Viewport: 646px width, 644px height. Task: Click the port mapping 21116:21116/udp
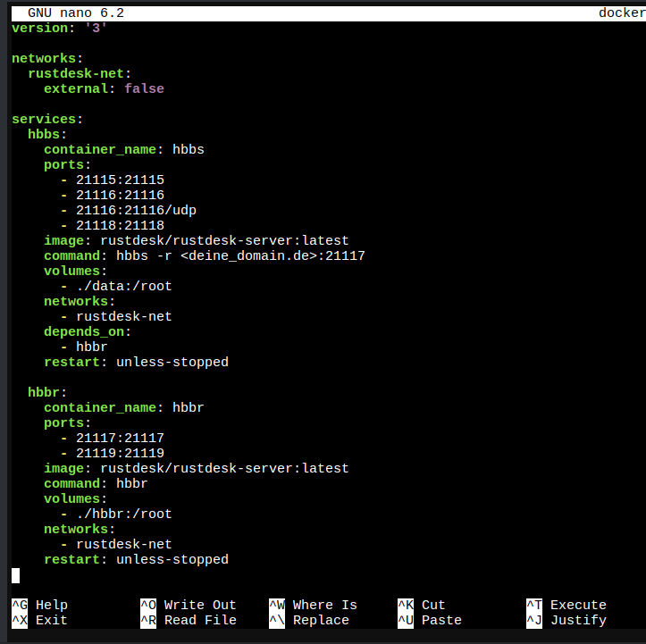click(x=136, y=211)
